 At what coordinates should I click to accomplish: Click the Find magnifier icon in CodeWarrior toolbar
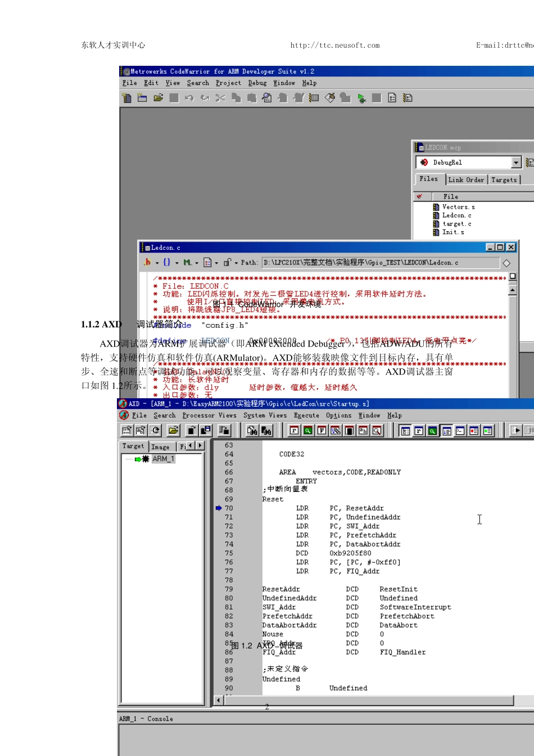pyautogui.click(x=267, y=98)
